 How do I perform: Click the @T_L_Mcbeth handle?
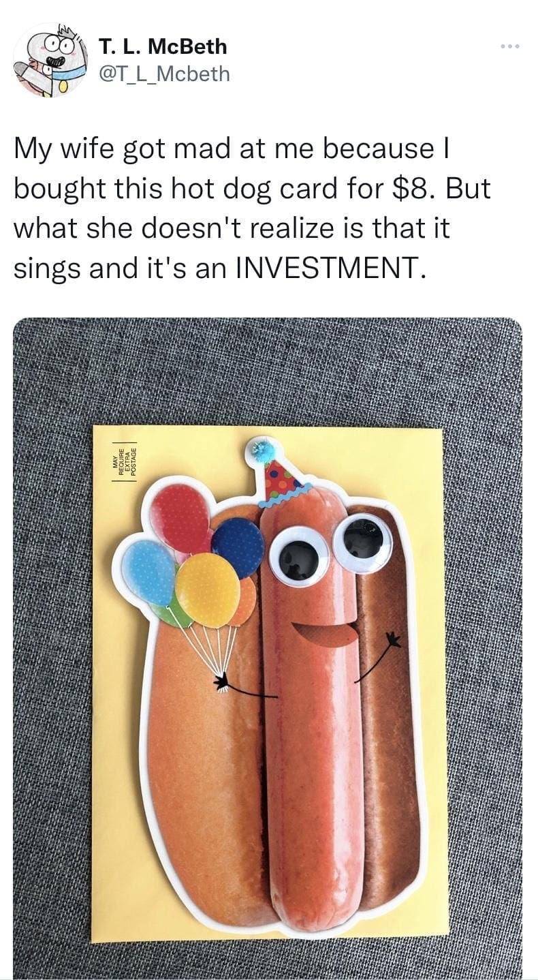click(164, 73)
